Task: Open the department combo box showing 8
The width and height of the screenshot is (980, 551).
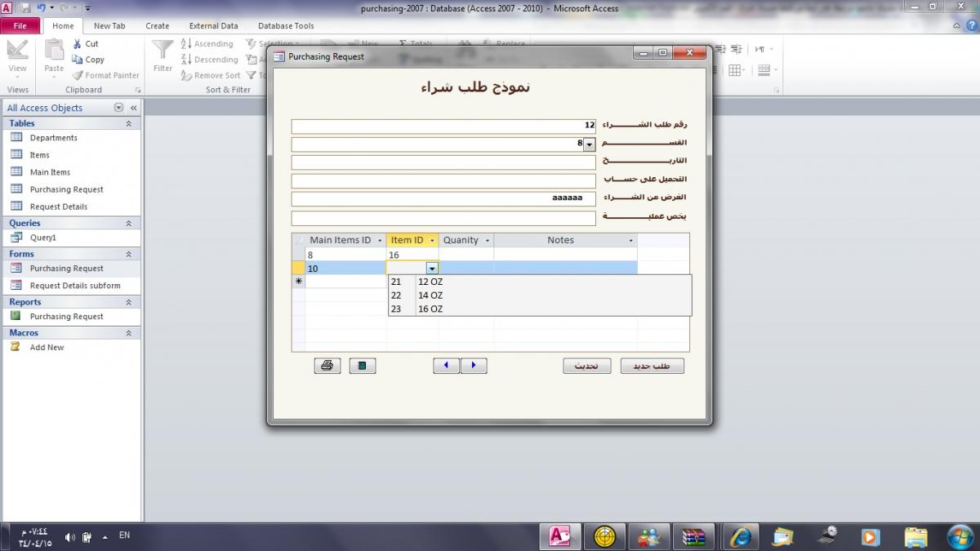Action: coord(590,144)
